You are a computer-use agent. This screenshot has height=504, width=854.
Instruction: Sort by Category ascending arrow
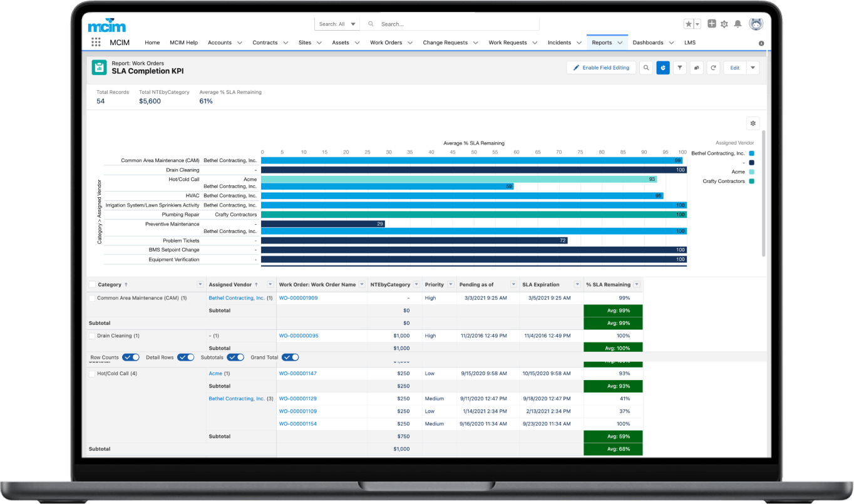(x=126, y=284)
